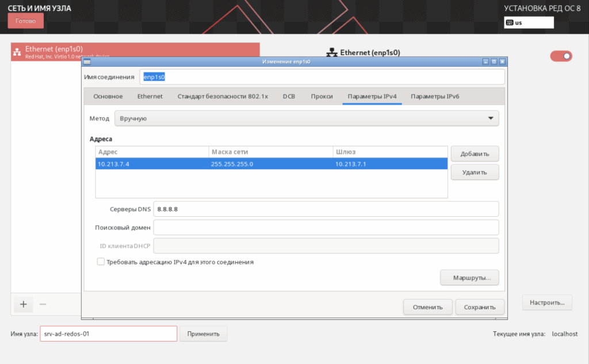
Task: Switch to the Параметры IPv6 tab
Action: coord(434,97)
